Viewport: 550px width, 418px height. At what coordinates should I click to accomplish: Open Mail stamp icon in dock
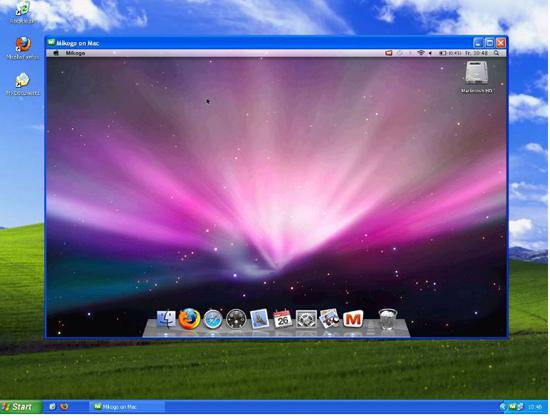[x=260, y=319]
